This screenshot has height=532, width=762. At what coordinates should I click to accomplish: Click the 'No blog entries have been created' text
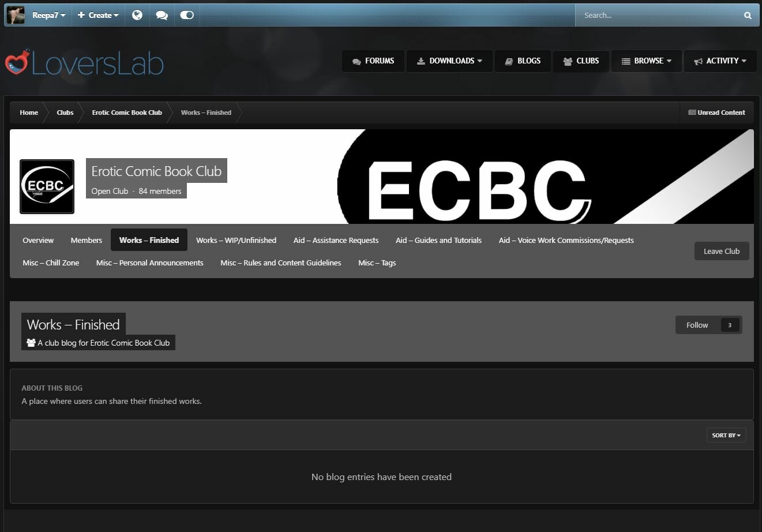(x=381, y=477)
